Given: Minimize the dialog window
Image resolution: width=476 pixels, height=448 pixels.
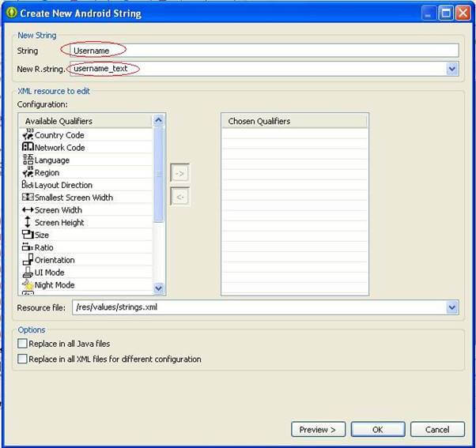Looking at the screenshot, I should tap(429, 13).
